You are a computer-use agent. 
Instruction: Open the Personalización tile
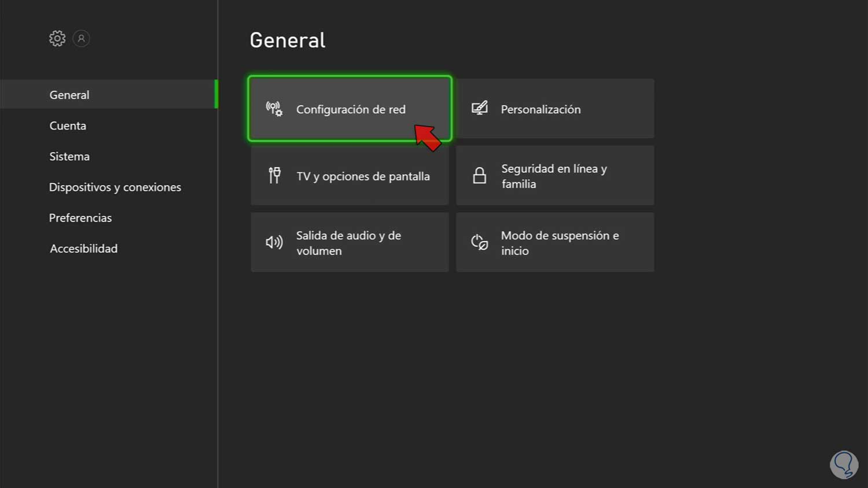[554, 109]
